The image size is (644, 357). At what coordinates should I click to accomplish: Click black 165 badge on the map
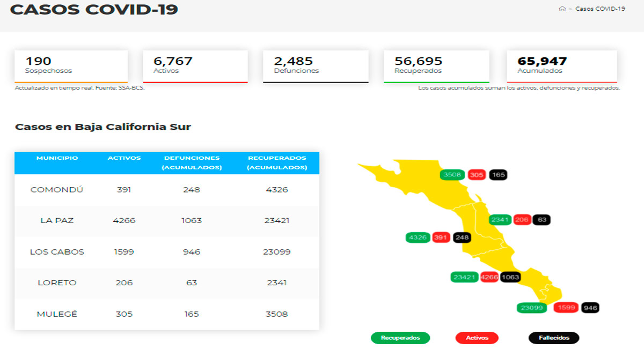(x=498, y=175)
